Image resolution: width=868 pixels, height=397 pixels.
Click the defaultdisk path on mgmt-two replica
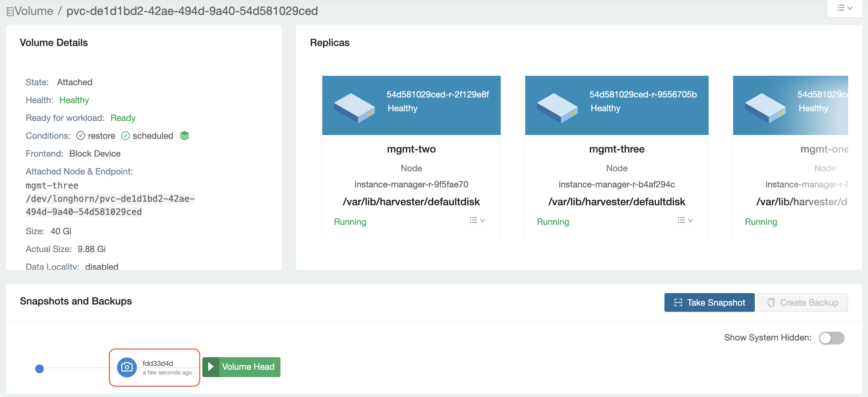(411, 202)
